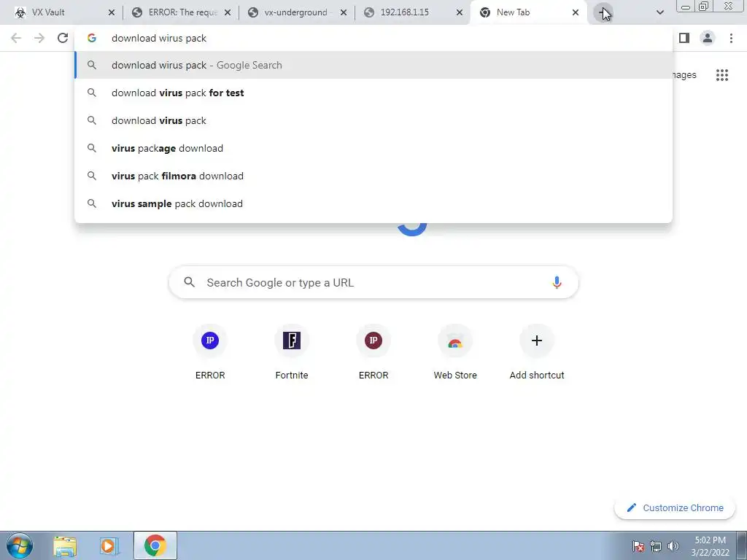Click the Customize Chrome button
The height and width of the screenshot is (560, 747).
(x=675, y=508)
